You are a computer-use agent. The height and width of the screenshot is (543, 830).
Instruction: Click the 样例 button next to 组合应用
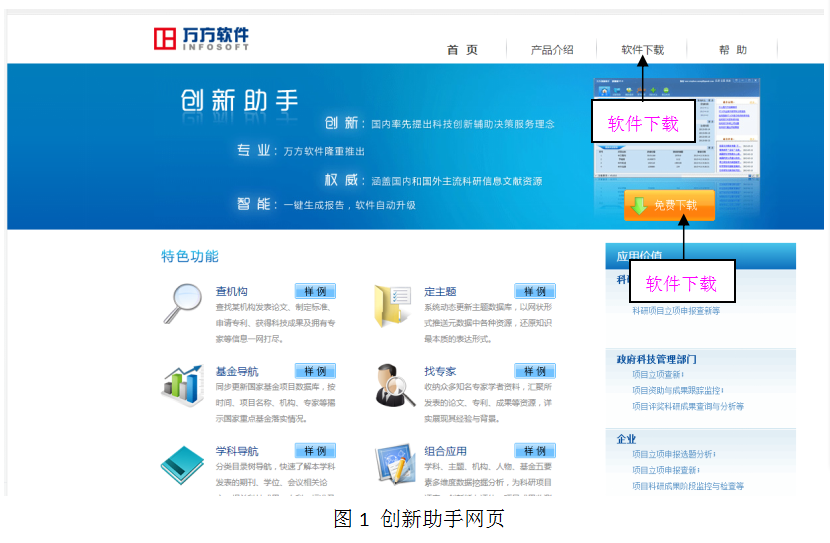(x=535, y=451)
